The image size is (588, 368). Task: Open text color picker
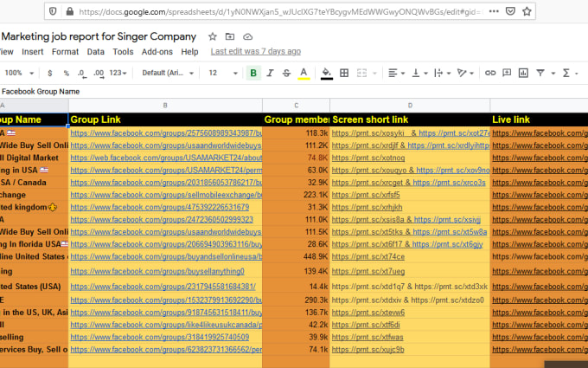click(x=304, y=74)
